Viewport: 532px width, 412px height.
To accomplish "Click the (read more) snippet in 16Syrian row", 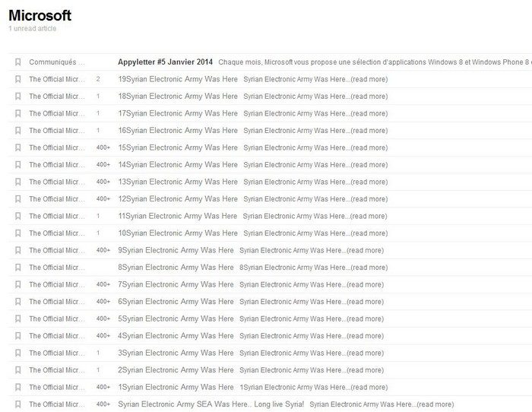I will (x=369, y=131).
